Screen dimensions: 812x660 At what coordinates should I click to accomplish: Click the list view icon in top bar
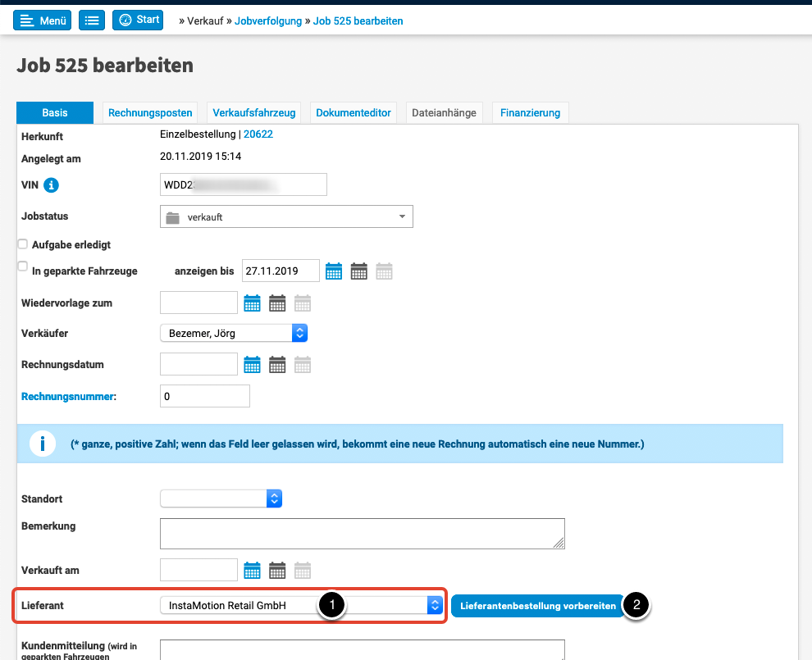(x=92, y=20)
